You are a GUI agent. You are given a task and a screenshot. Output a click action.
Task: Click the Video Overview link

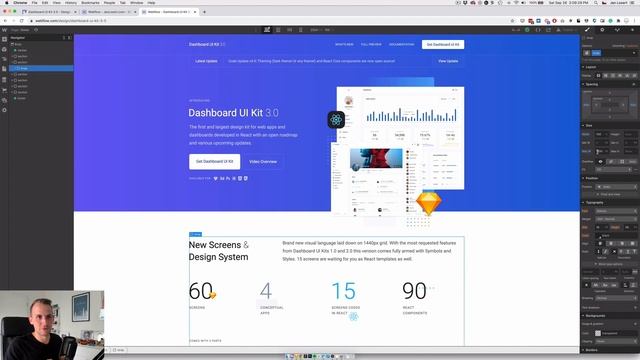[x=263, y=162]
